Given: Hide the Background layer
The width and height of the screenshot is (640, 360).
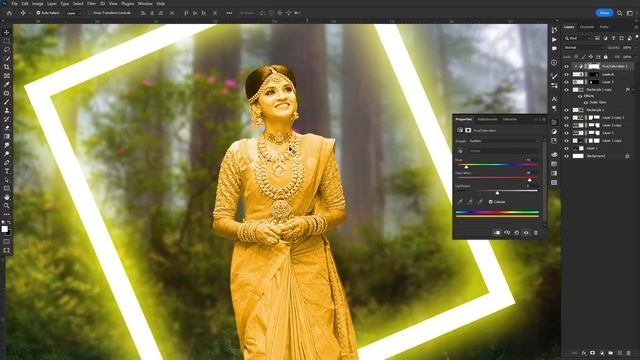Looking at the screenshot, I should point(566,156).
